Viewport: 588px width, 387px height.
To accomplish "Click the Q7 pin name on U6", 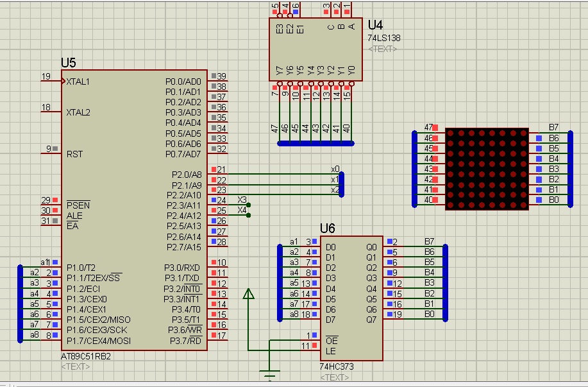I will (x=372, y=320).
